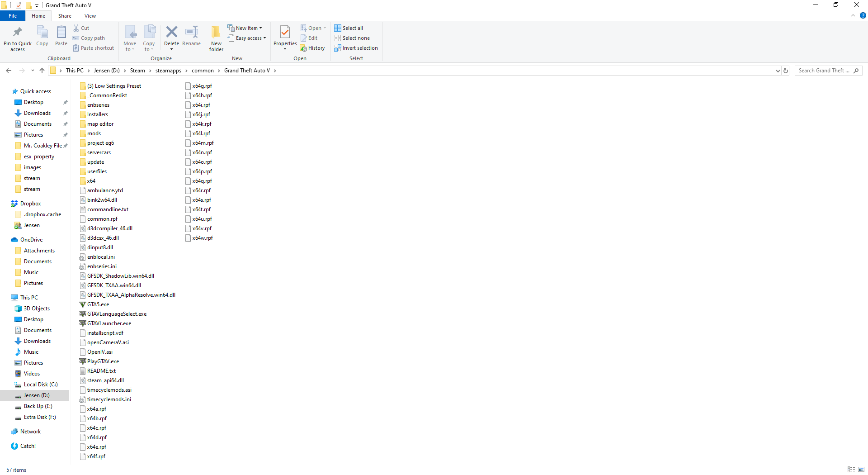
Task: Click Select all
Action: [x=349, y=28]
